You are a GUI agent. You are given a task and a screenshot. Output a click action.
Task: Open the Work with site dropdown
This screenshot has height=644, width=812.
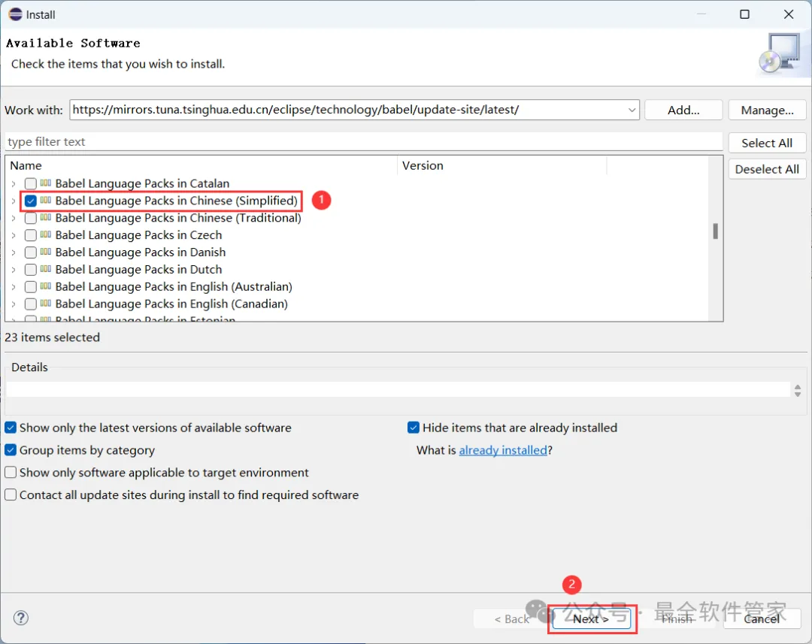(632, 110)
